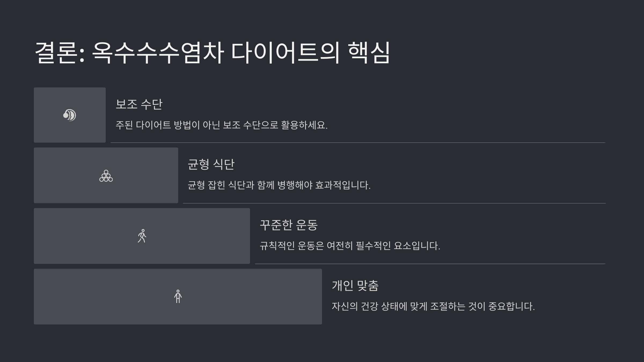Image resolution: width=644 pixels, height=362 pixels.
Task: Click the word 핵심 in the title
Action: click(x=369, y=53)
